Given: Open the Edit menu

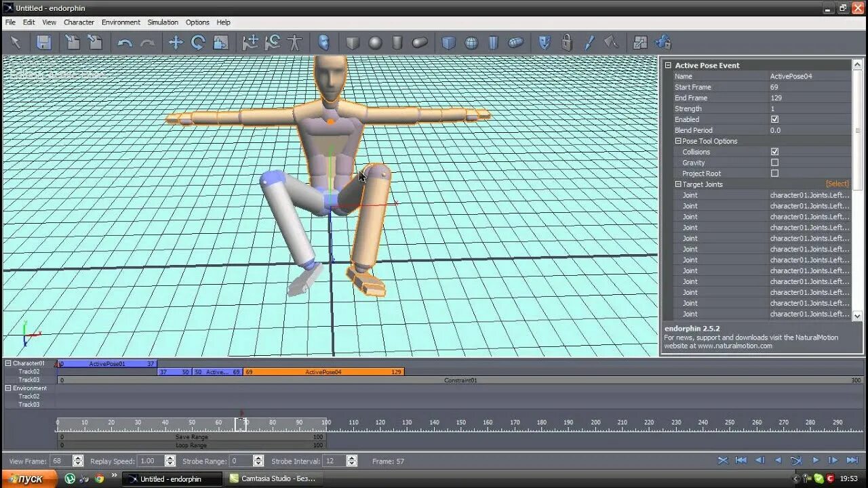Looking at the screenshot, I should point(28,22).
